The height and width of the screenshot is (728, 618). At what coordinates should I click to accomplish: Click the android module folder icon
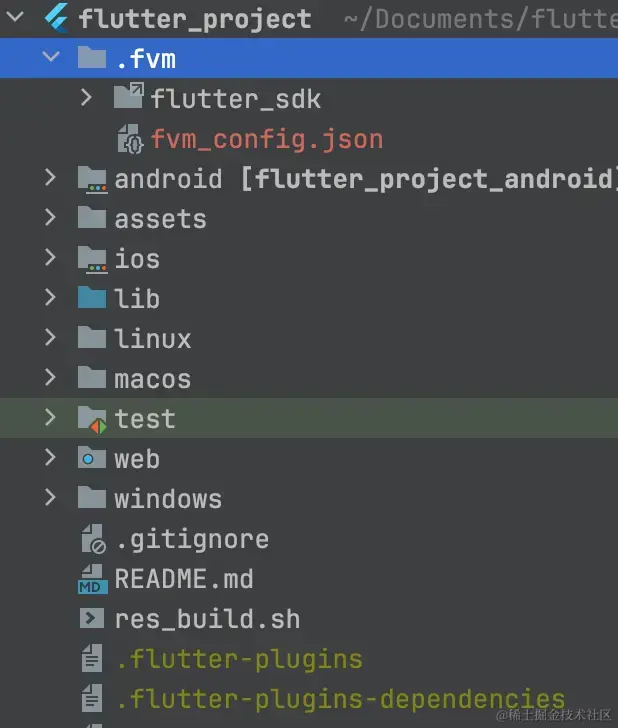92,180
